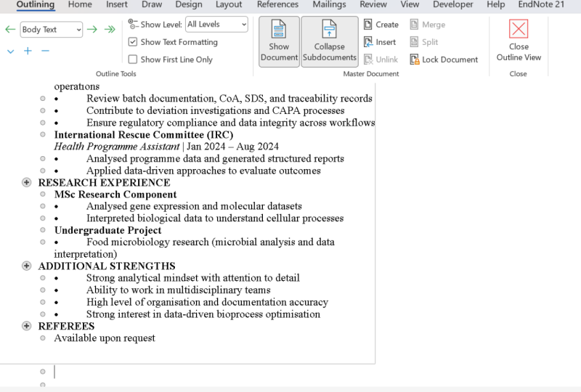Image resolution: width=581 pixels, height=392 pixels.
Task: Open the Developer tab
Action: (x=453, y=4)
